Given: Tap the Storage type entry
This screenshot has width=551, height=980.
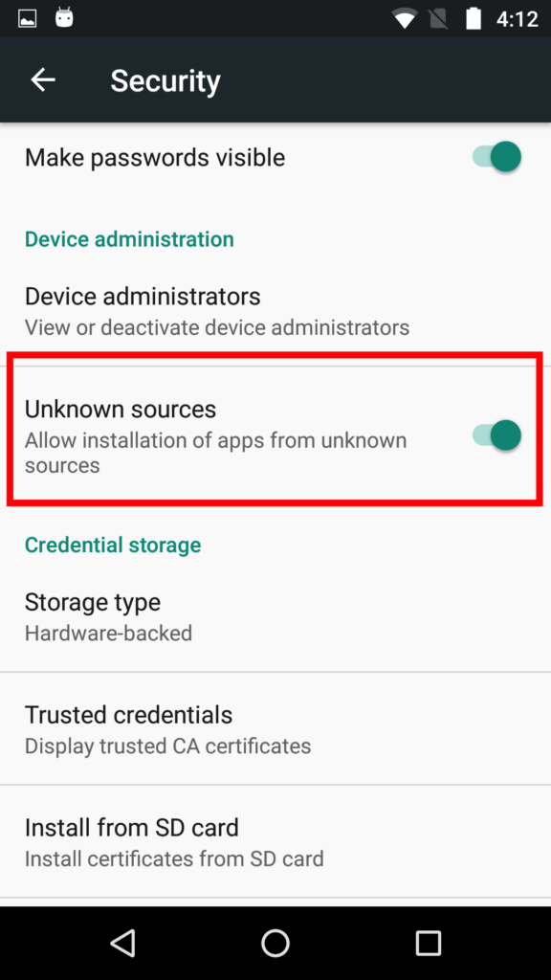Looking at the screenshot, I should coord(275,615).
